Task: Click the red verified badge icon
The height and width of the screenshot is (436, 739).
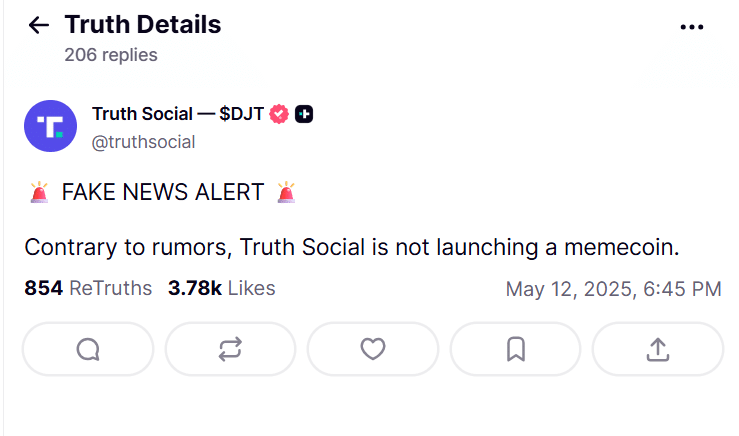Action: (x=280, y=114)
